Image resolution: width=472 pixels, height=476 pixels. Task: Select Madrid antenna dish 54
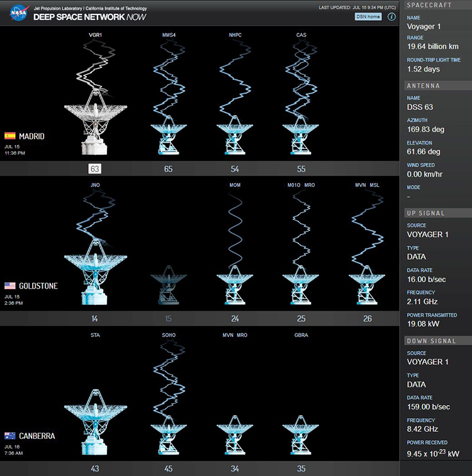pos(235,135)
